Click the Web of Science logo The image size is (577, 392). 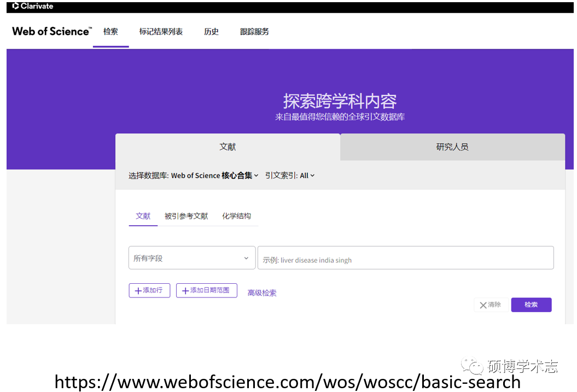click(52, 31)
